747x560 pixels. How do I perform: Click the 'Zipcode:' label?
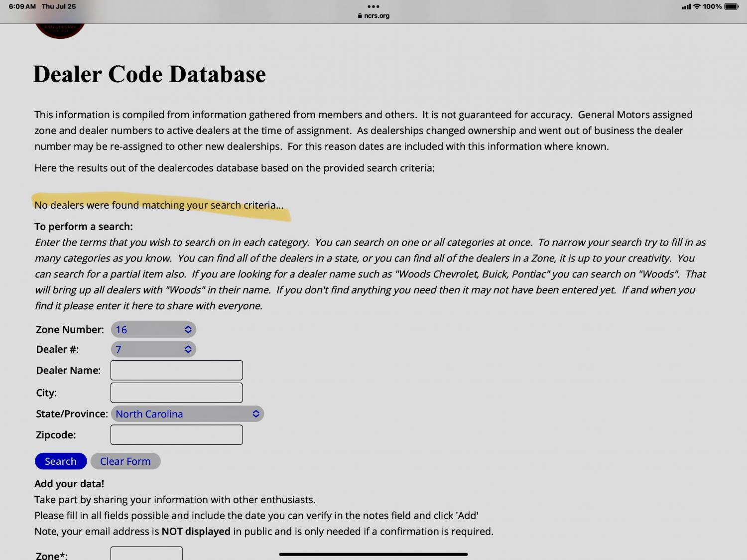(x=56, y=435)
